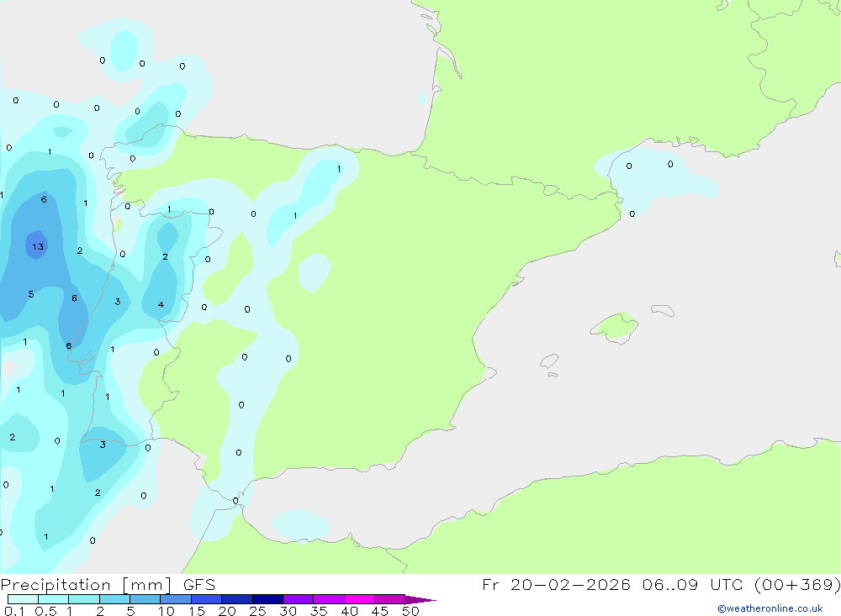Image resolution: width=841 pixels, height=616 pixels.
Task: Click the 2–5 mm legend color
Action: tap(114, 599)
